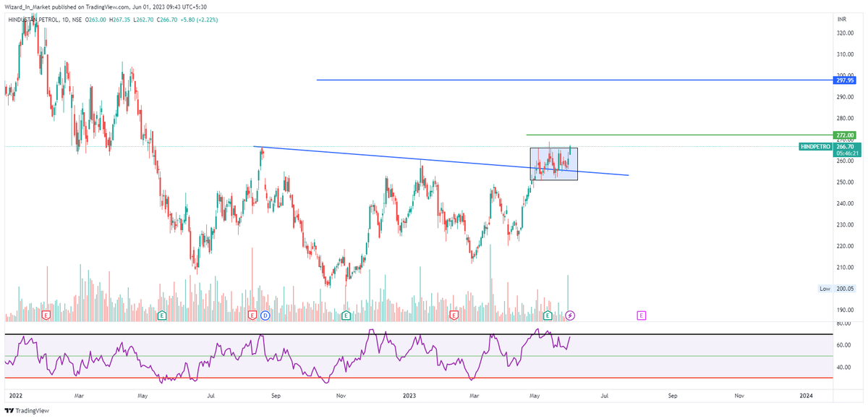Click the red earnings marker near August 2022

click(x=252, y=316)
